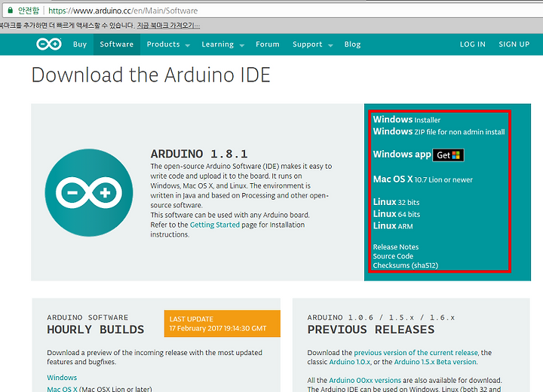Click SIGN UP in the navbar
543x392 pixels.
pyautogui.click(x=514, y=44)
